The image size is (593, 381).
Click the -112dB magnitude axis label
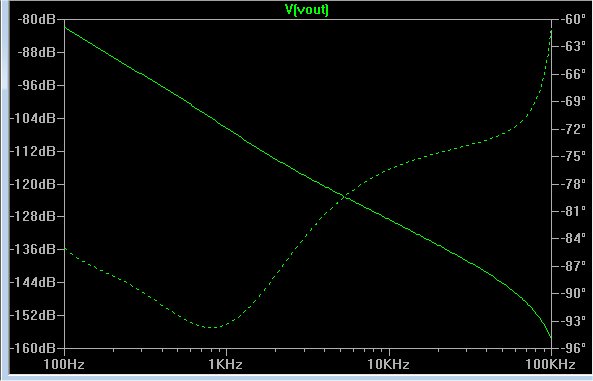(33, 151)
